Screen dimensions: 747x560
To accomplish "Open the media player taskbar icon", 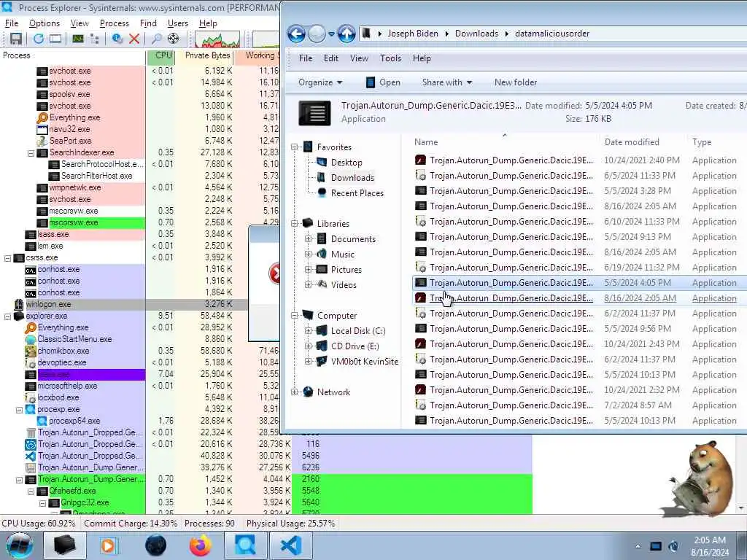I will point(109,545).
